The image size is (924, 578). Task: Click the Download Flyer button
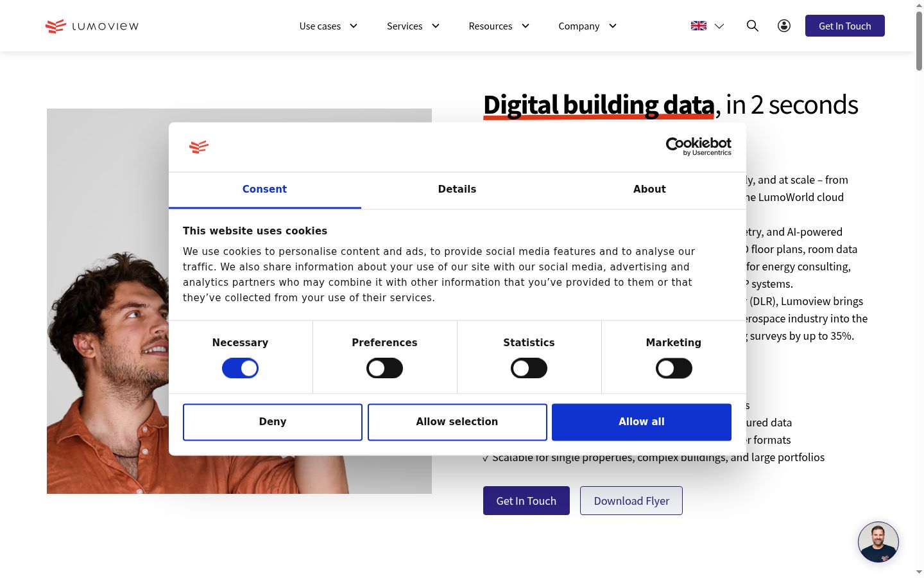631,501
